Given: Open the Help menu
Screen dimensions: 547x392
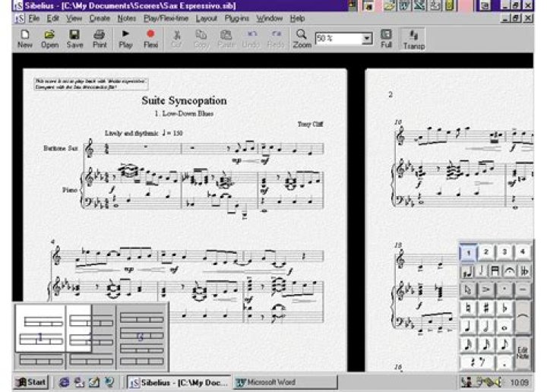Looking at the screenshot, I should click(x=297, y=18).
